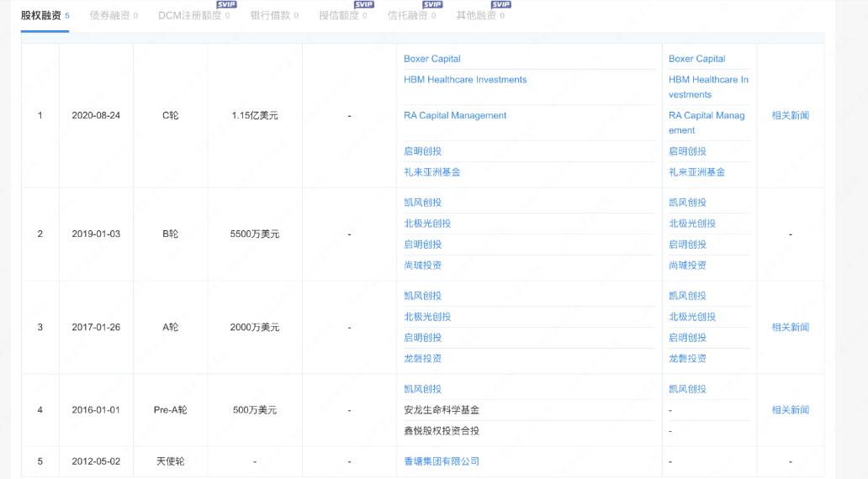Open 相关新闻 for the Pre-A轮 row
Image resolution: width=868 pixels, height=479 pixels.
(x=790, y=410)
